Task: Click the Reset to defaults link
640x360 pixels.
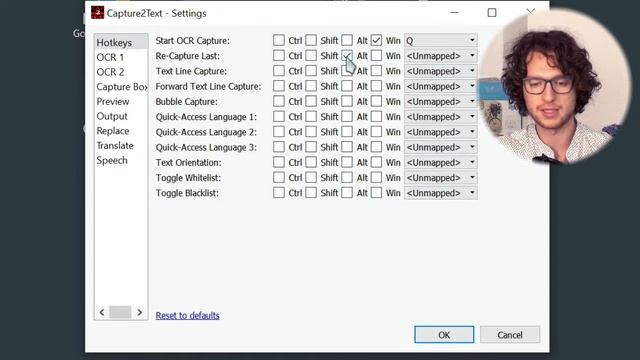Action: (x=187, y=316)
